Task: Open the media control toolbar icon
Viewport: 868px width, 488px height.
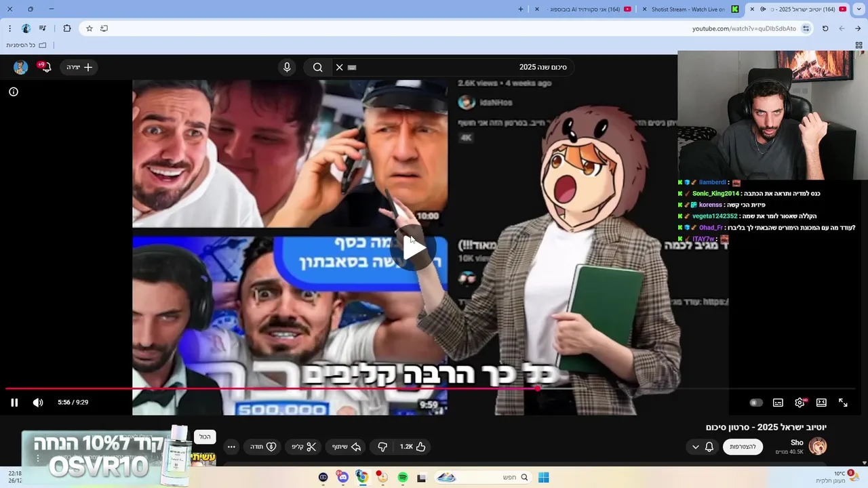Action: (43, 28)
